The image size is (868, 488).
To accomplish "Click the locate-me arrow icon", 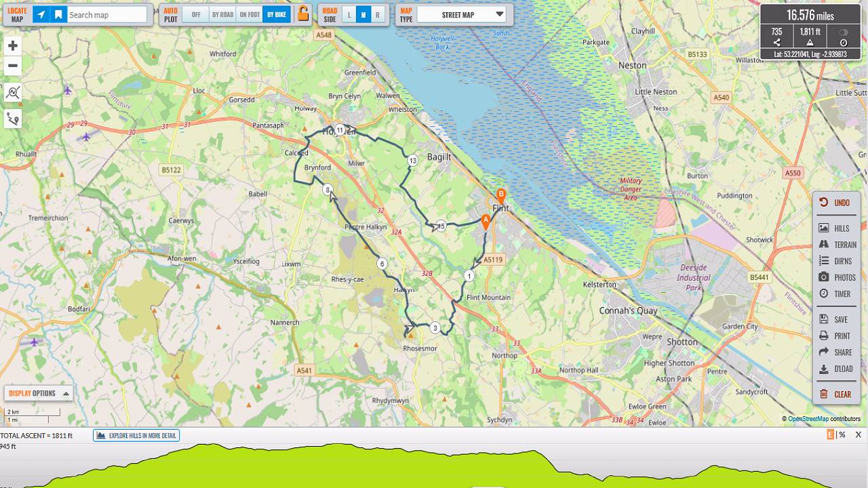I will 41,14.
